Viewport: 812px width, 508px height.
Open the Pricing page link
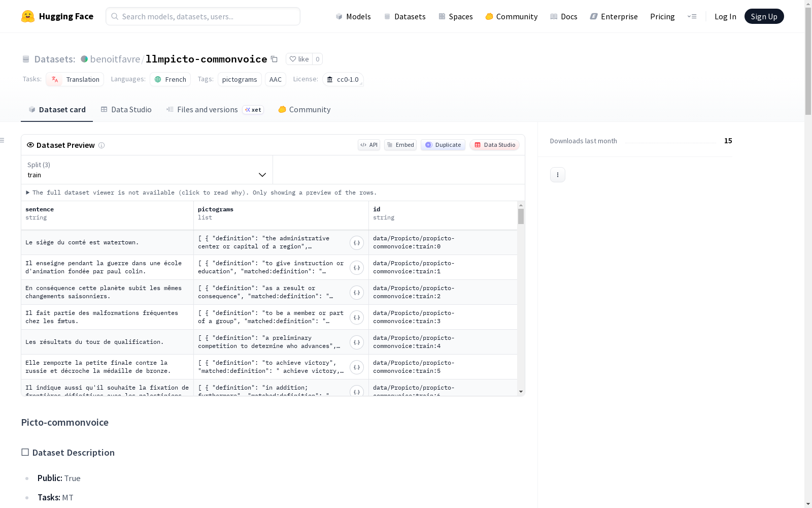662,16
